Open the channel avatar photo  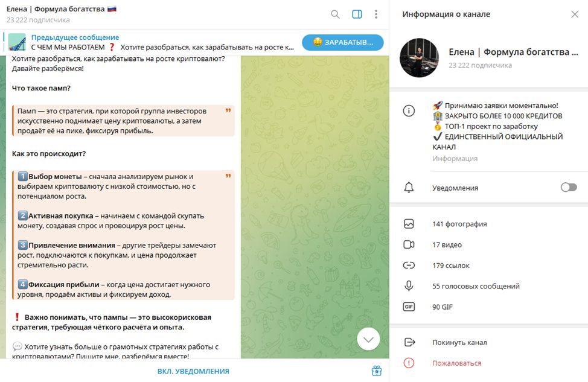coord(419,58)
